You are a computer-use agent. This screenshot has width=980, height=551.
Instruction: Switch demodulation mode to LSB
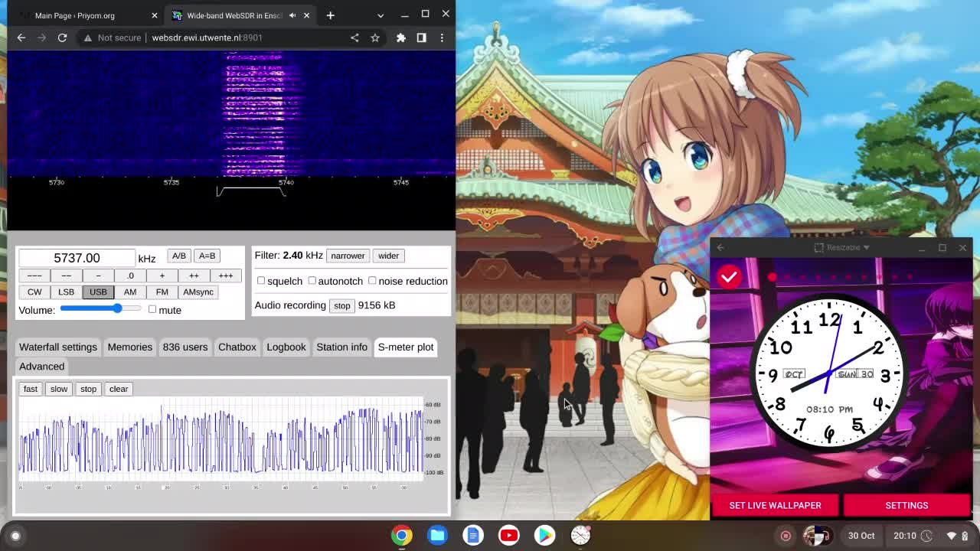coord(66,292)
